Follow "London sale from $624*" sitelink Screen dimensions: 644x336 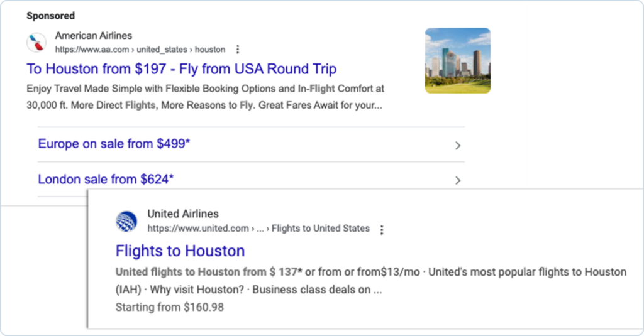106,179
